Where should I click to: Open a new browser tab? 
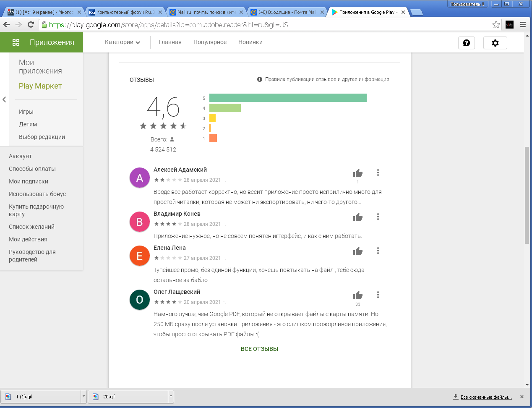[x=416, y=12]
